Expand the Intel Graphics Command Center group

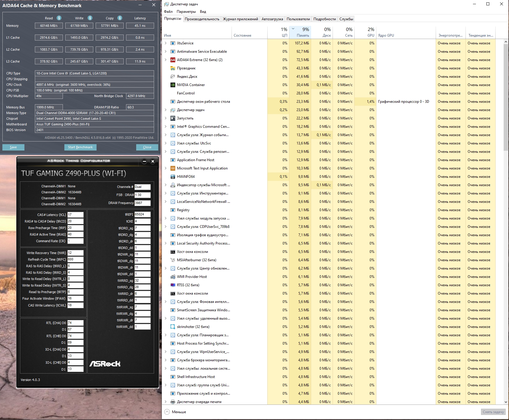click(x=166, y=127)
